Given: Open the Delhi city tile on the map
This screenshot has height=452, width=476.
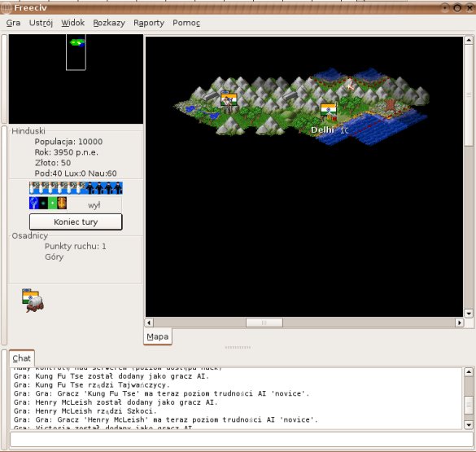Looking at the screenshot, I should coord(329,112).
